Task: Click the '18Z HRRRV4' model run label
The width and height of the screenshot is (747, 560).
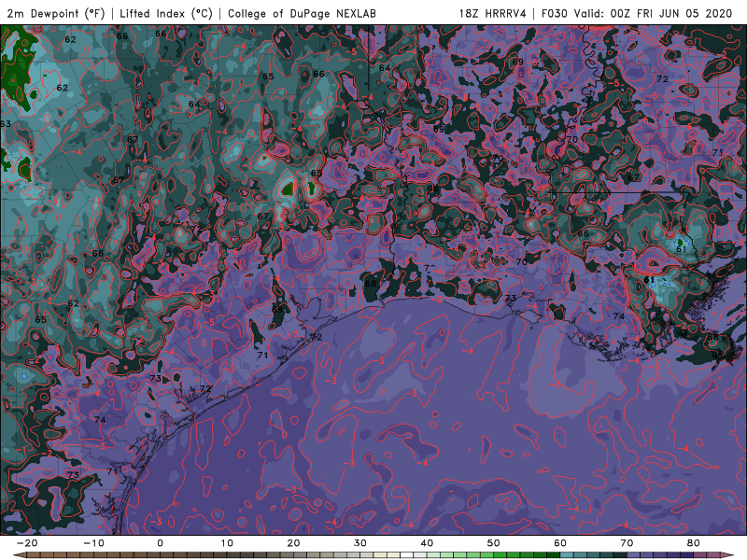Action: 493,13
